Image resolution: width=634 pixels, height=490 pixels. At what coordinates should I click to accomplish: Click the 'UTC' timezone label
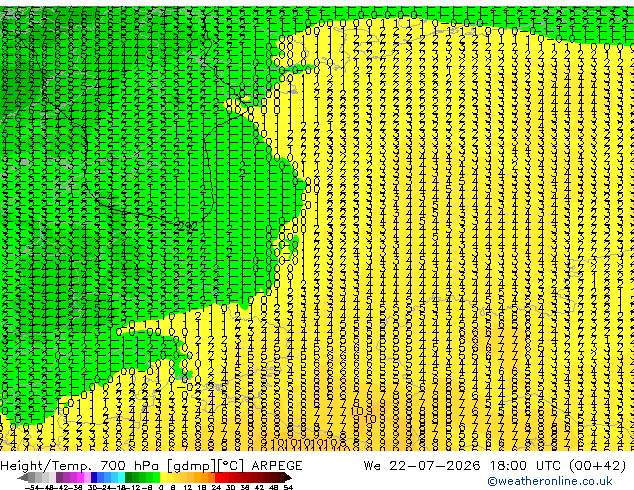548,466
